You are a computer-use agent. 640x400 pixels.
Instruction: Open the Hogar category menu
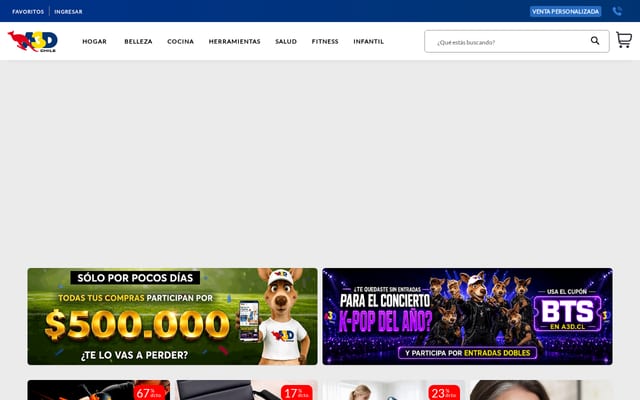coord(94,41)
